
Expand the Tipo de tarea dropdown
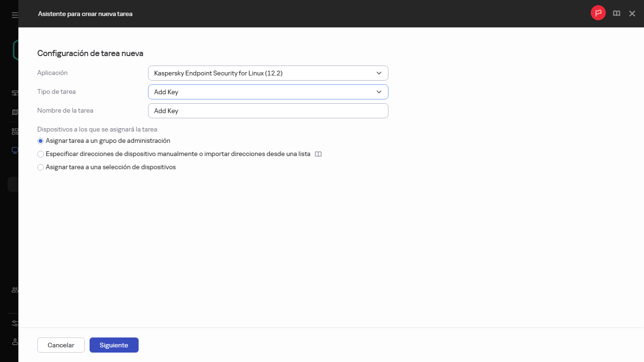pyautogui.click(x=268, y=92)
